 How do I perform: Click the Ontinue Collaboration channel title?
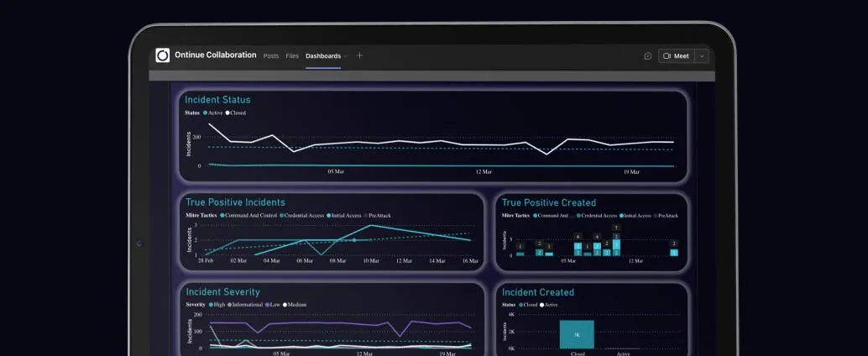[x=216, y=55]
